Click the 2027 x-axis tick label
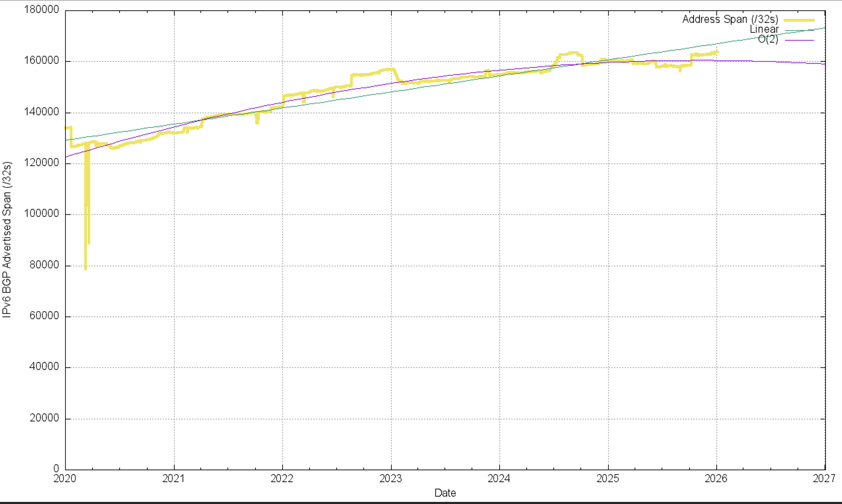842x504 pixels. click(824, 478)
